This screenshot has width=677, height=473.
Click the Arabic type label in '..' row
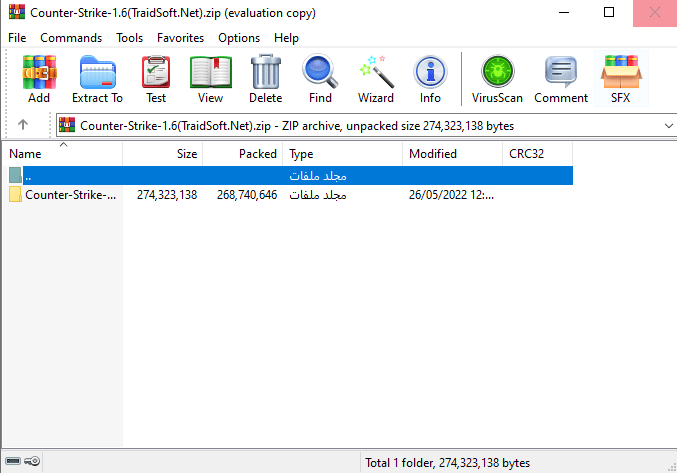point(318,176)
